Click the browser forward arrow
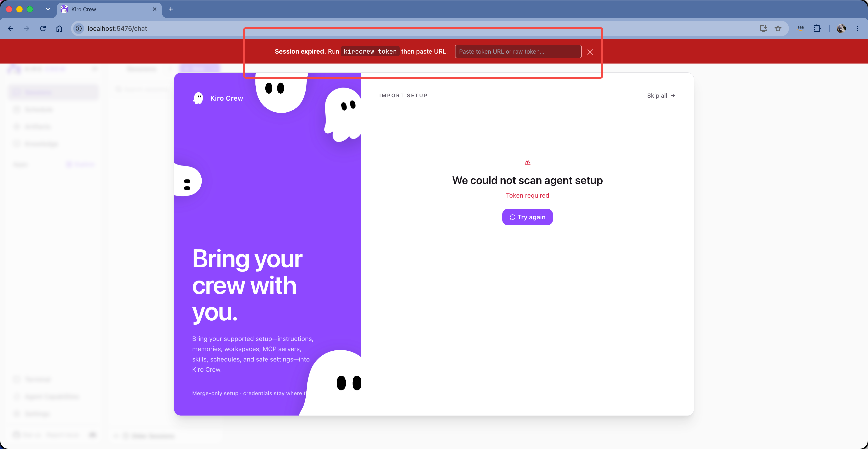868x449 pixels. coord(27,29)
